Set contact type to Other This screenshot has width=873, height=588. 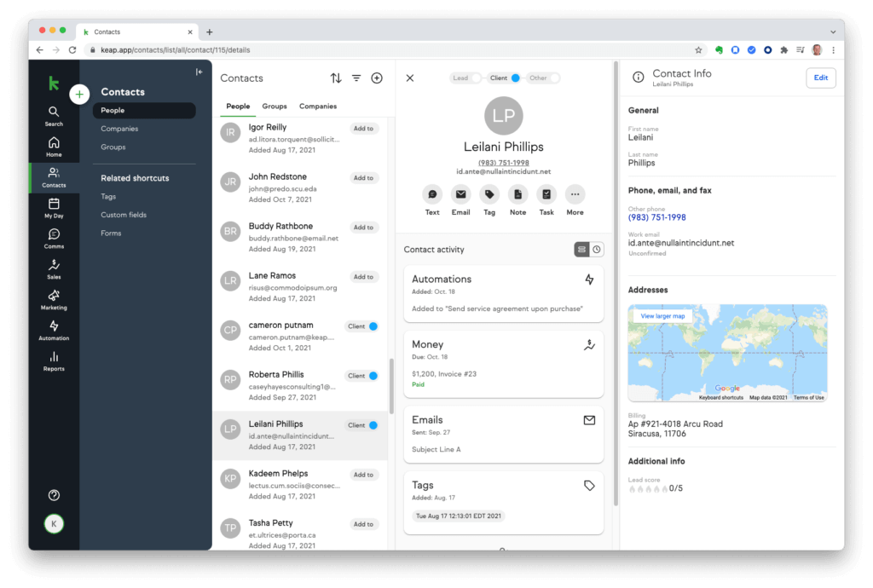[544, 78]
